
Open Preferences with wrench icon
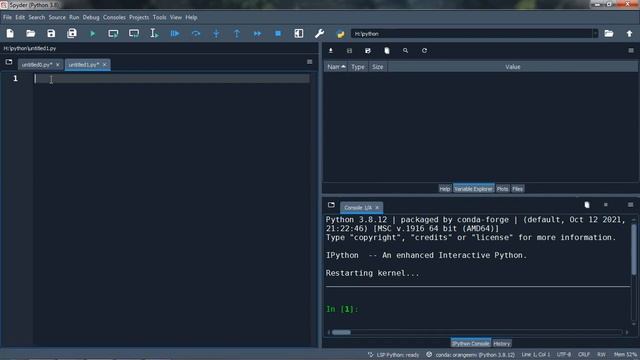coord(320,33)
